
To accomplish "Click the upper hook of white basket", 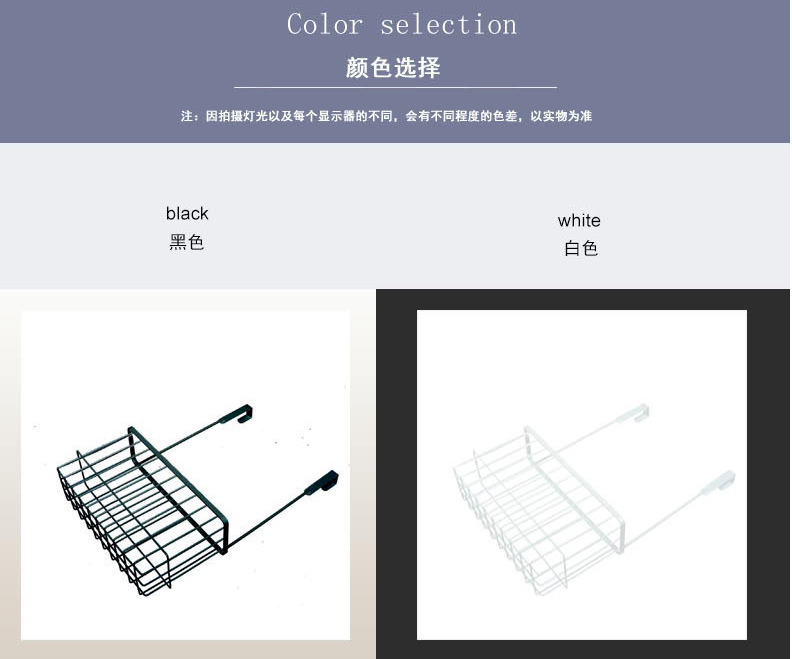I will [x=636, y=414].
